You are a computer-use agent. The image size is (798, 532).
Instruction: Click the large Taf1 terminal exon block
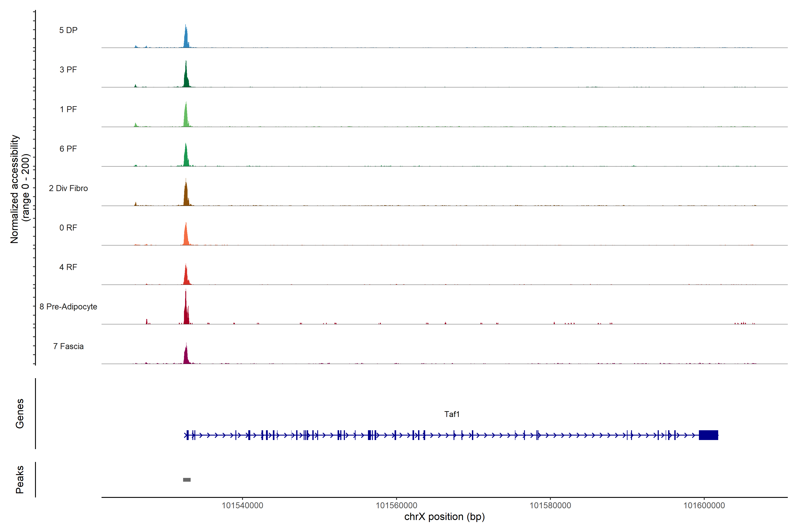tap(708, 435)
